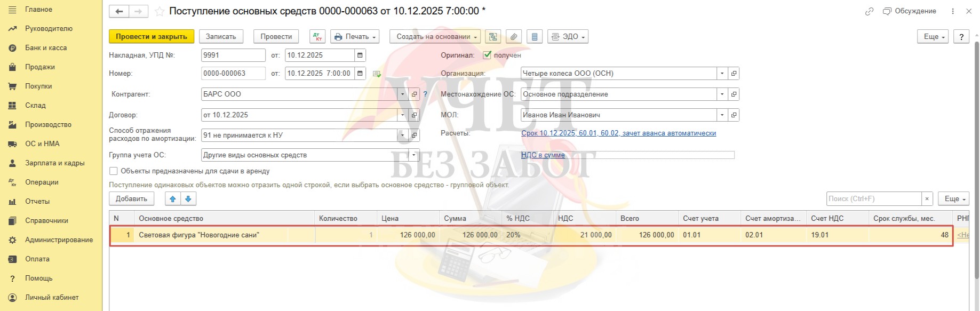The height and width of the screenshot is (311, 980).
Task: Open Личный кабинет section
Action: (52, 298)
